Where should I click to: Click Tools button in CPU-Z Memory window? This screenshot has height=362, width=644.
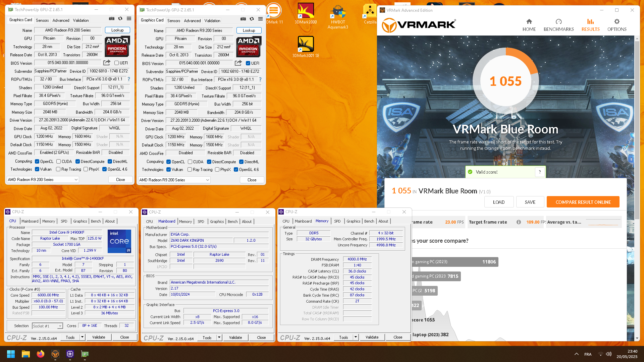pos(343,337)
